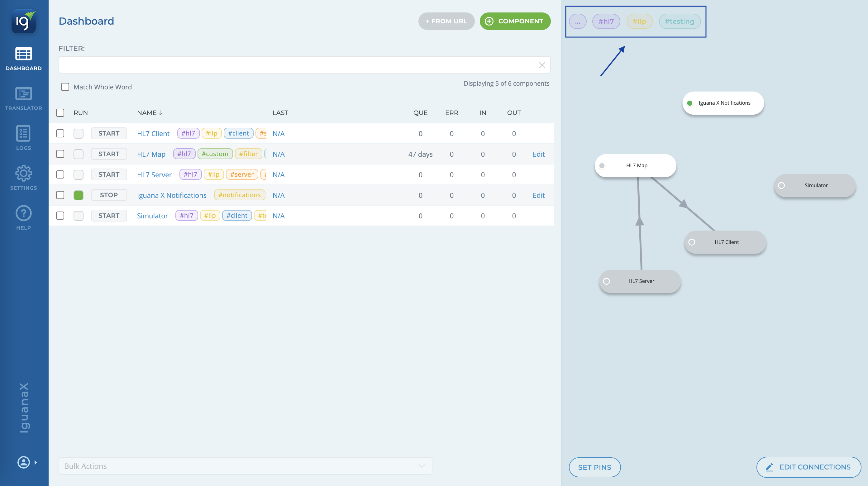Select the HL7 Map node in diagram
The height and width of the screenshot is (486, 868).
click(x=636, y=165)
